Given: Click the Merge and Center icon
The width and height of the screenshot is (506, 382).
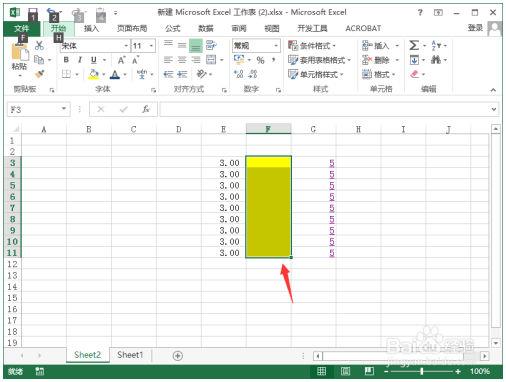Looking at the screenshot, I should coord(211,60).
